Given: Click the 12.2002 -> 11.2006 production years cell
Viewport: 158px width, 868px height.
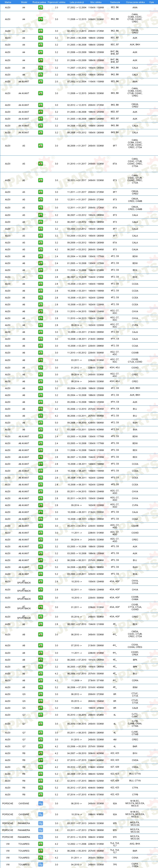Looking at the screenshot, I should [x=77, y=844].
